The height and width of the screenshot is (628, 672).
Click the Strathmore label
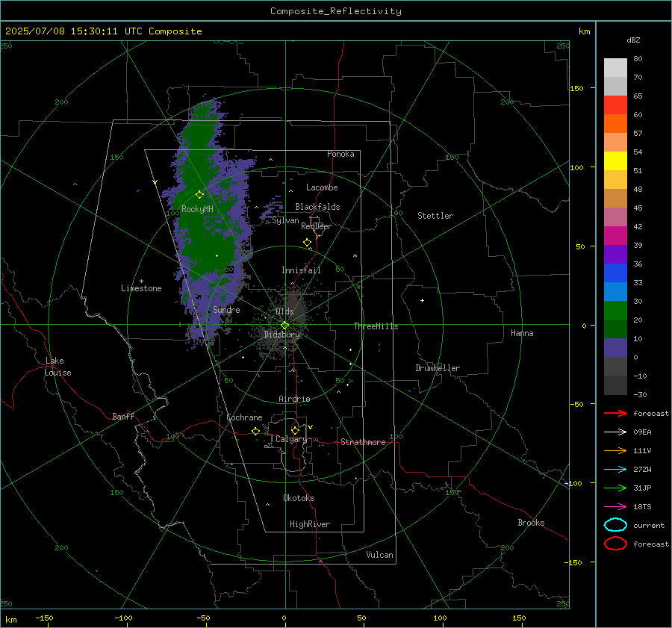363,442
